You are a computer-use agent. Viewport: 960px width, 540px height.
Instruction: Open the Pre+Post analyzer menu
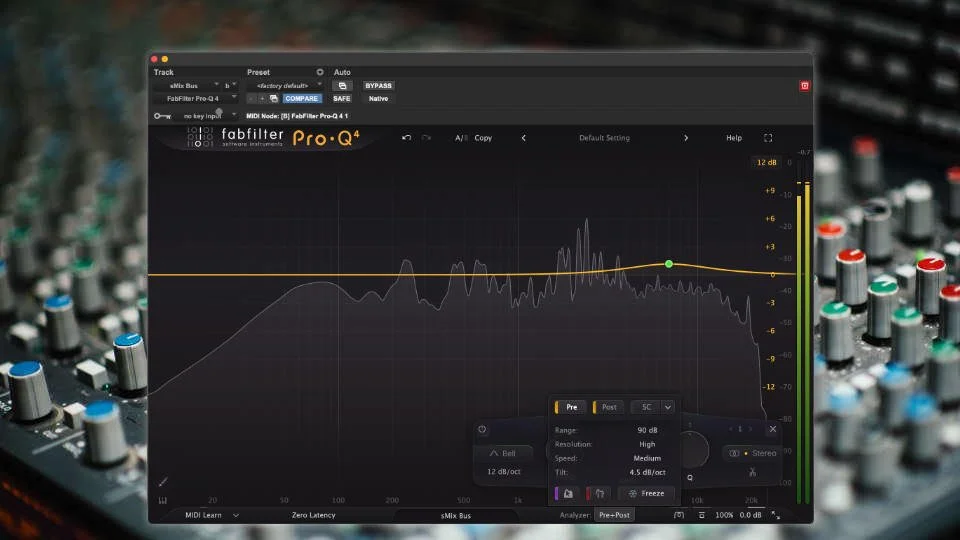click(x=614, y=515)
